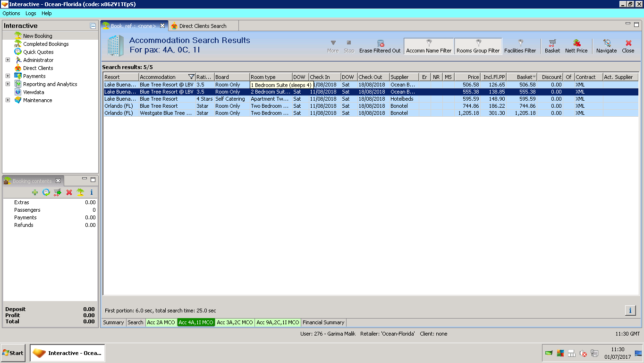Click the info button below the results
Viewport: 644px width, 363px height.
(x=630, y=310)
